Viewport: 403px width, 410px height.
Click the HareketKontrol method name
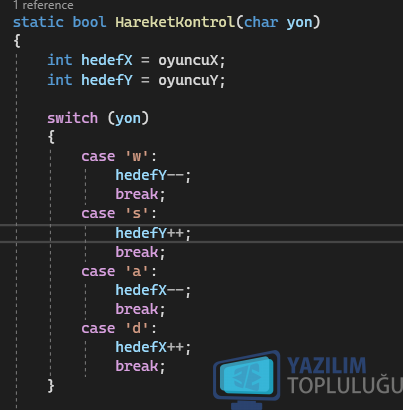tap(175, 22)
